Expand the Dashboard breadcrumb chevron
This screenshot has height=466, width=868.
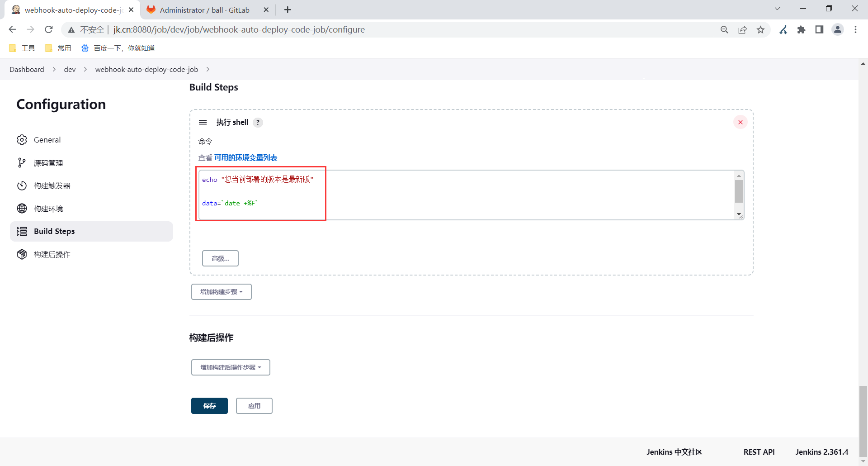pyautogui.click(x=54, y=69)
